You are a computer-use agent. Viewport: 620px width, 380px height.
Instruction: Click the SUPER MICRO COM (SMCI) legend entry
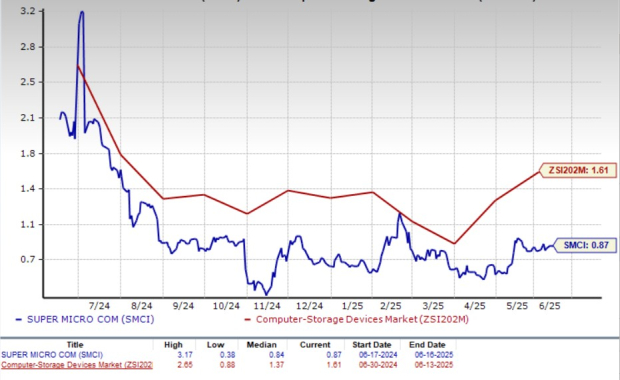pyautogui.click(x=85, y=319)
